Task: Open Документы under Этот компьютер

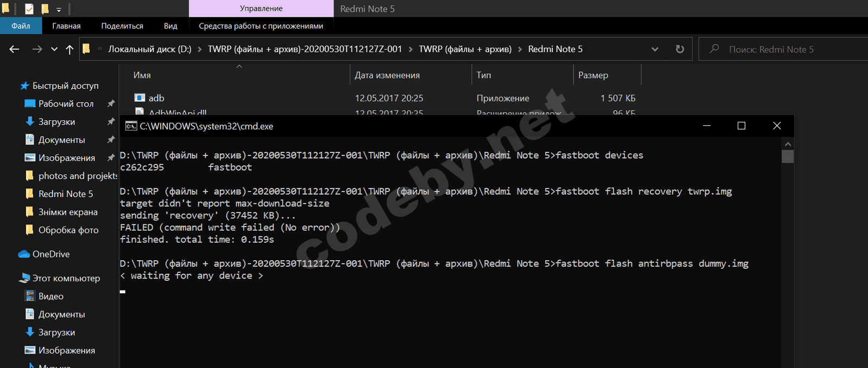Action: pos(61,314)
